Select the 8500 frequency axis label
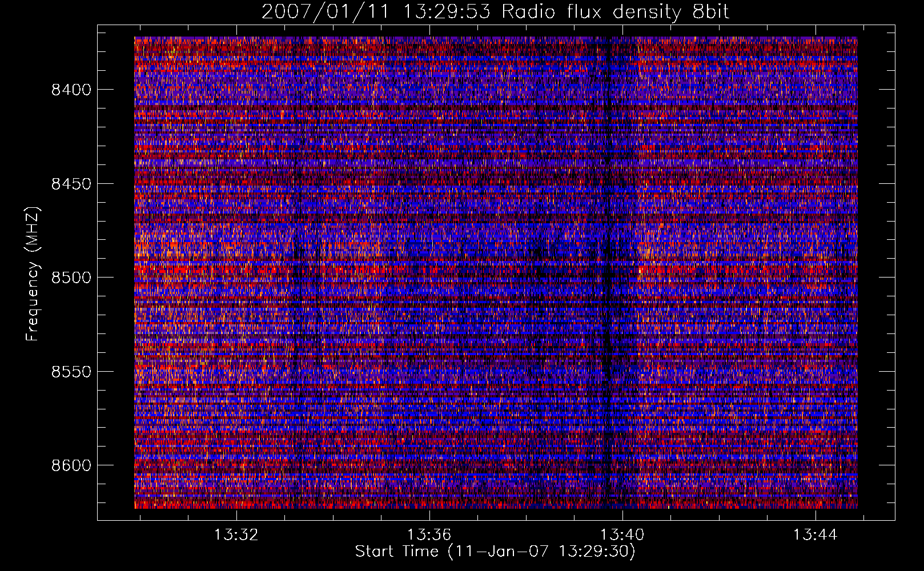The image size is (924, 571). (x=71, y=278)
